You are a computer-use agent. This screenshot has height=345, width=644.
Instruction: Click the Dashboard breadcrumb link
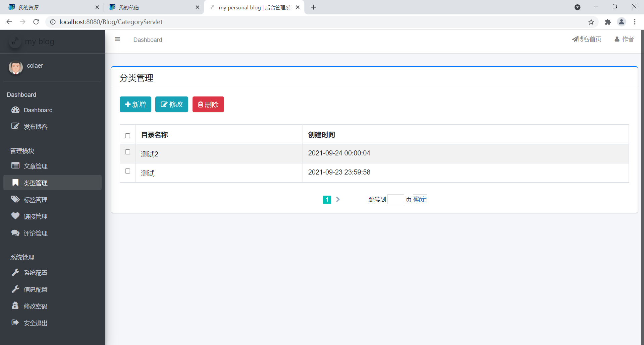pyautogui.click(x=148, y=40)
